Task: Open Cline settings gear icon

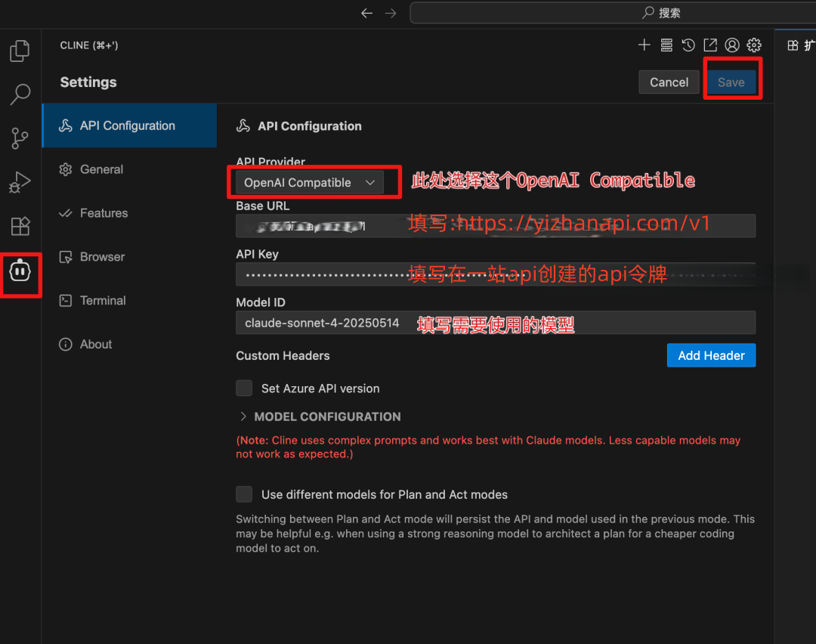Action: (x=753, y=45)
